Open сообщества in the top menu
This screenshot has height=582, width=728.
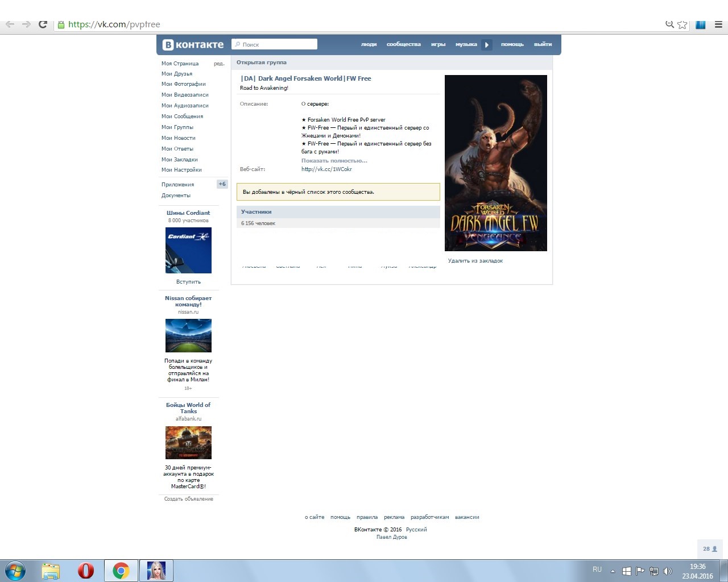[404, 44]
